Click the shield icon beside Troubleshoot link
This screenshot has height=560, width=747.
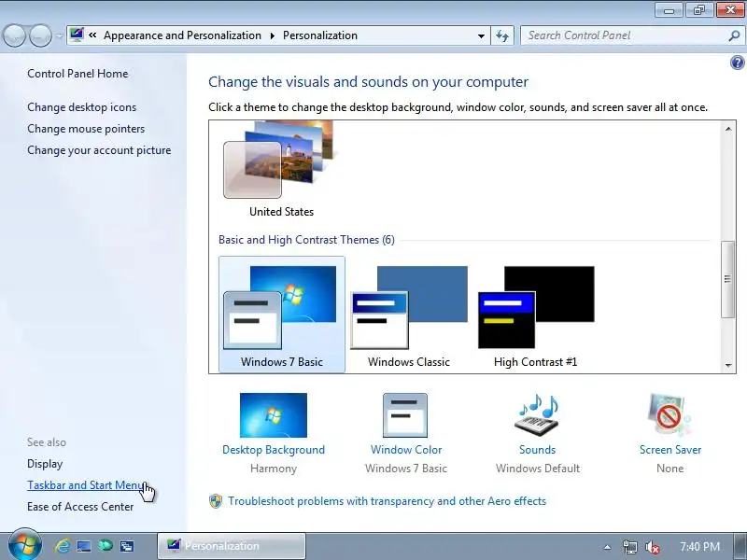click(216, 501)
